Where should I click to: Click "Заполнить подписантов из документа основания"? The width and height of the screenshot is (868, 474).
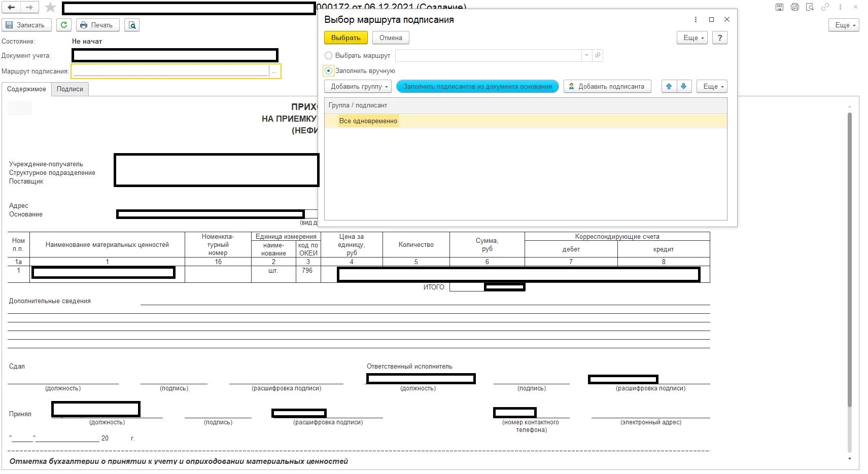tap(477, 87)
